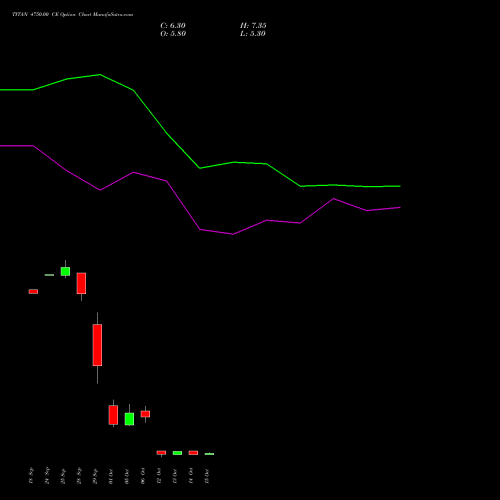Click the 29 Sep date axis label
Viewport: 500px width, 500px height.
pyautogui.click(x=95, y=476)
